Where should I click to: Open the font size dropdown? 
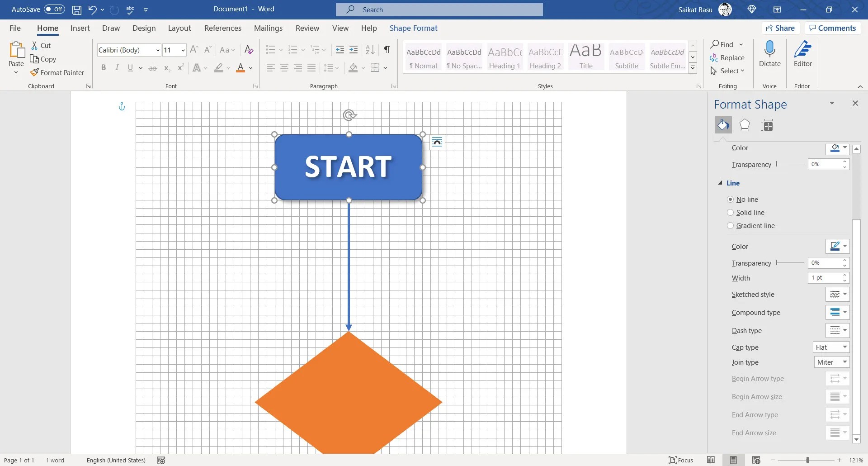click(x=182, y=50)
